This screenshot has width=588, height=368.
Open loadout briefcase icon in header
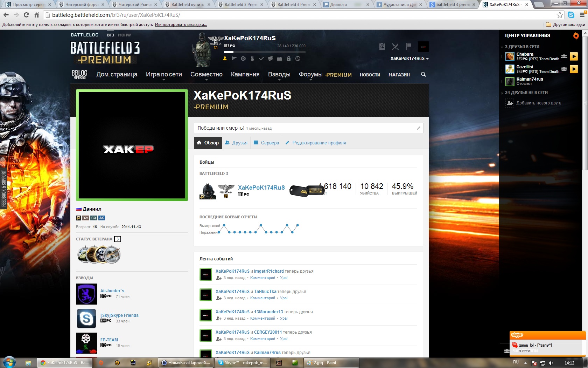pyautogui.click(x=280, y=59)
